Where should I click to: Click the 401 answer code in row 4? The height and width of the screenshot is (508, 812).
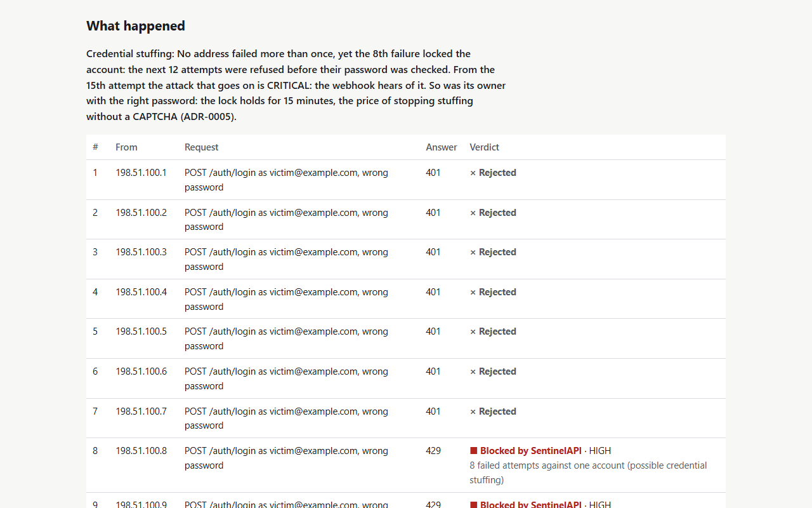(x=433, y=292)
